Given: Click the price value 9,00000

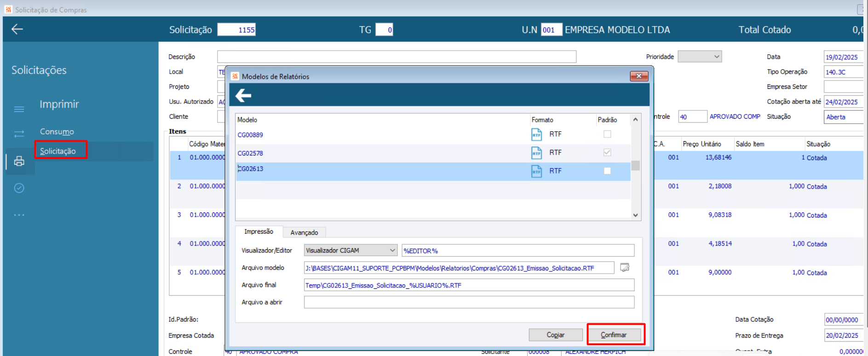Looking at the screenshot, I should tap(720, 272).
